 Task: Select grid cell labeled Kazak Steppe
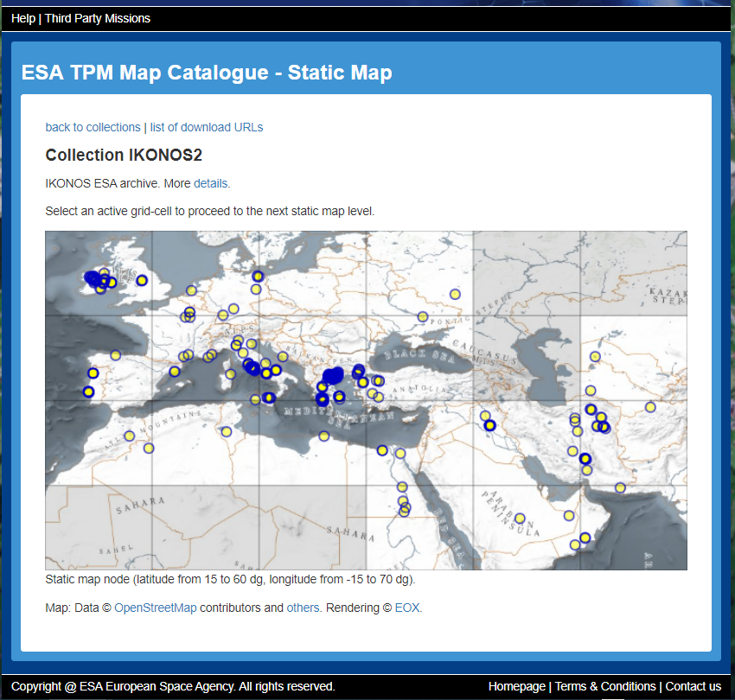[x=634, y=274]
